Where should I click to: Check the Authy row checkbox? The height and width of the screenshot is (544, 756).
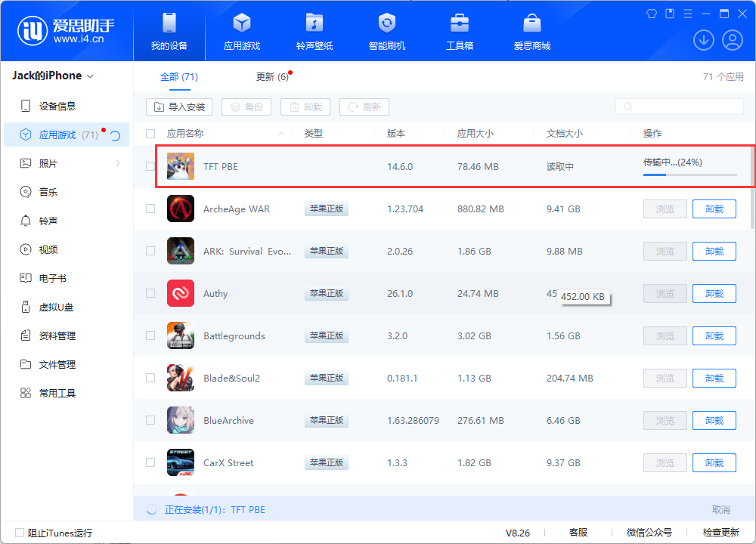coord(150,293)
